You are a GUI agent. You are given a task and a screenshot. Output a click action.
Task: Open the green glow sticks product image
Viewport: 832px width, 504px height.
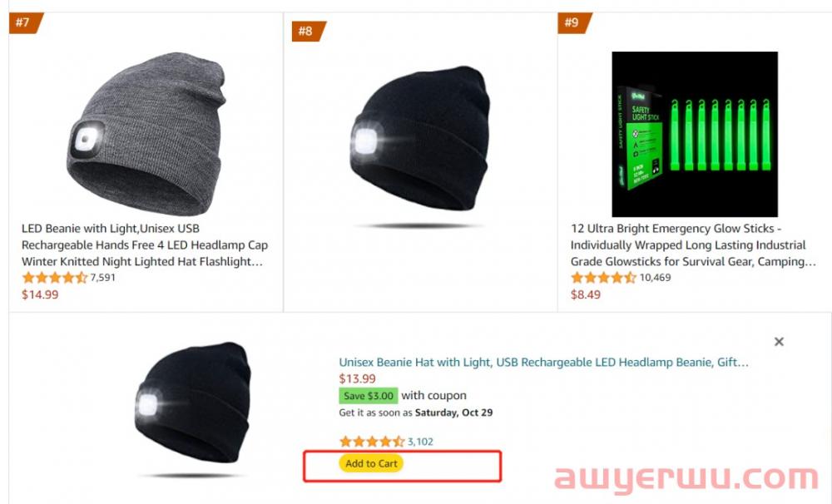tap(695, 134)
